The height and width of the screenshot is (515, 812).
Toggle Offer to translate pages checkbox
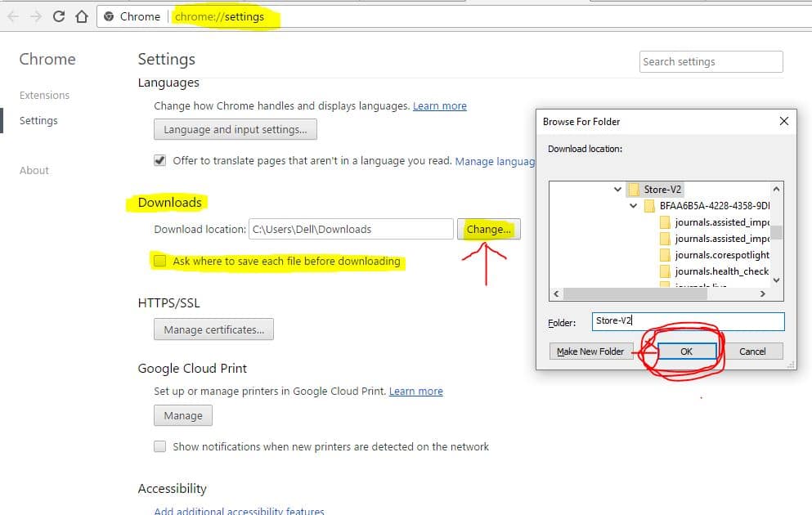(x=160, y=160)
